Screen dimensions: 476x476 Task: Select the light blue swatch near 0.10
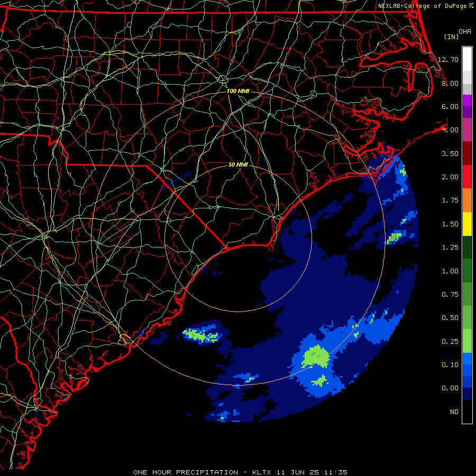[x=467, y=359]
